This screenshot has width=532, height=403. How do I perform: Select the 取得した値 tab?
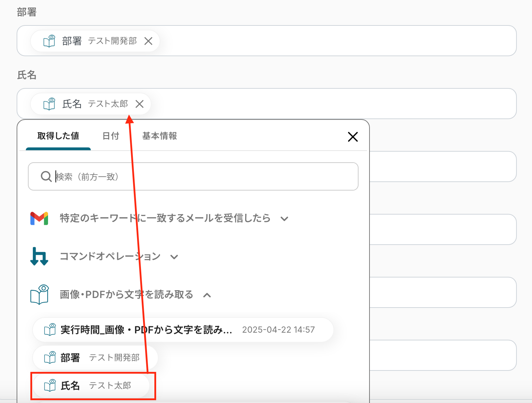coord(58,136)
